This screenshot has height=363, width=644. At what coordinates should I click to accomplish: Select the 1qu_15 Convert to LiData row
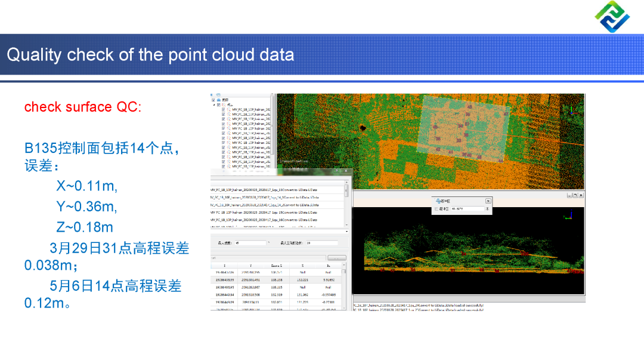click(277, 213)
